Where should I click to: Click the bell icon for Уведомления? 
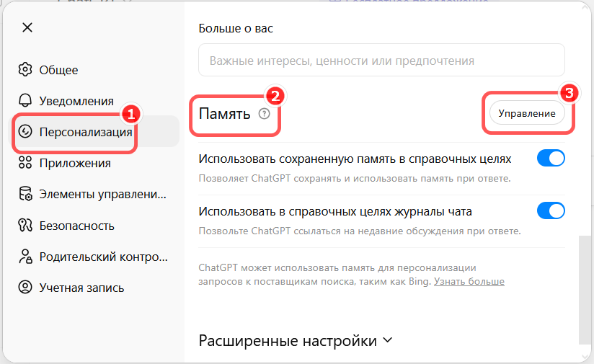(26, 101)
